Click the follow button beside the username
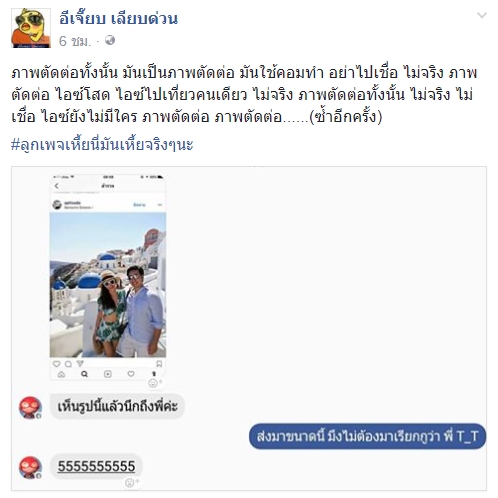This screenshot has height=498, width=498. [x=139, y=205]
